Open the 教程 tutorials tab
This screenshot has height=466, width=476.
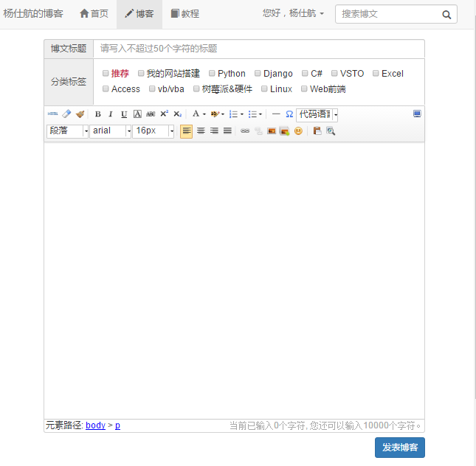[x=185, y=14]
